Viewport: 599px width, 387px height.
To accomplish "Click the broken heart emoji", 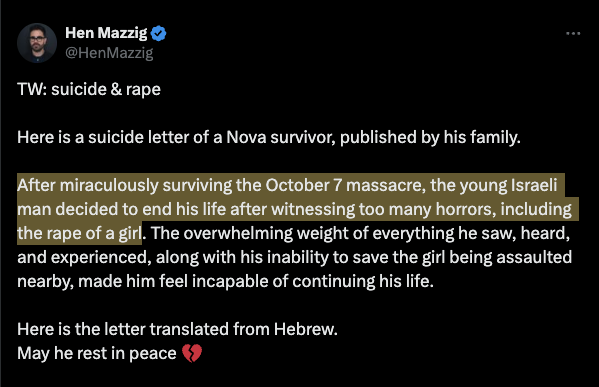I will coord(192,353).
